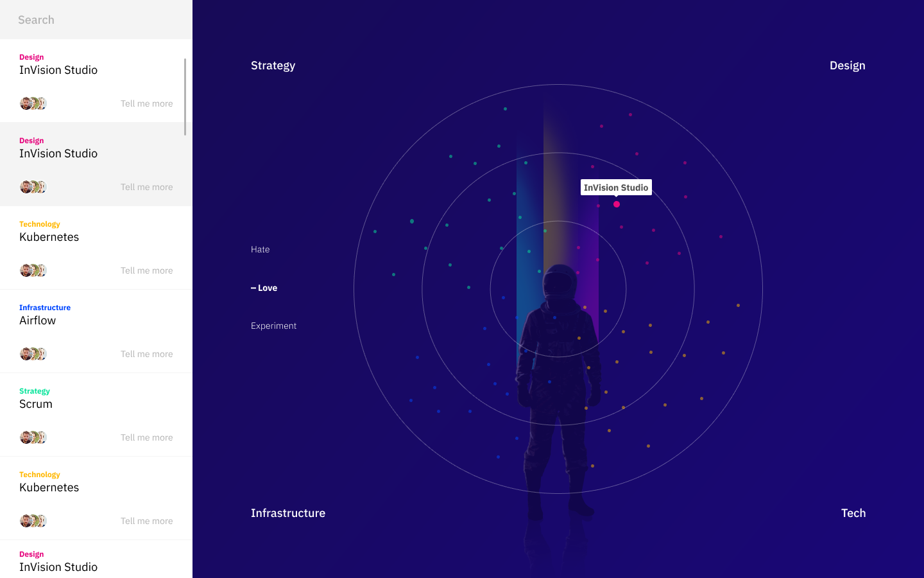Select the highlighted pink InVision Studio dot on the radar

click(617, 204)
